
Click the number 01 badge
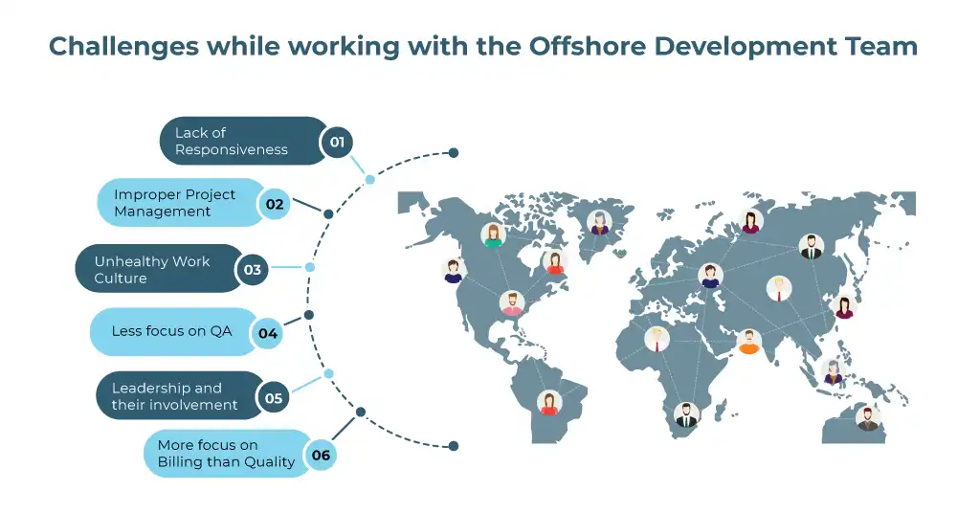pos(336,142)
